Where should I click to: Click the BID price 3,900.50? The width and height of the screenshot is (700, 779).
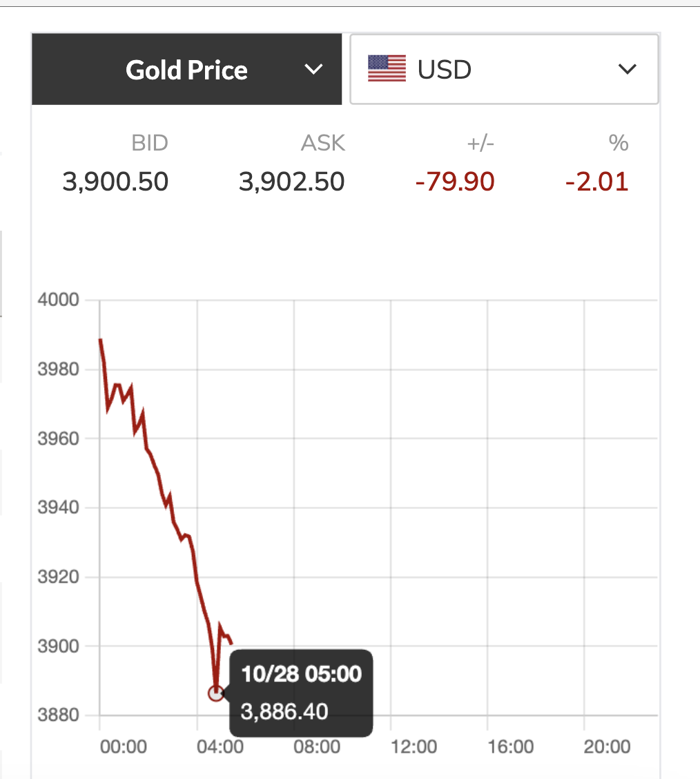115,182
